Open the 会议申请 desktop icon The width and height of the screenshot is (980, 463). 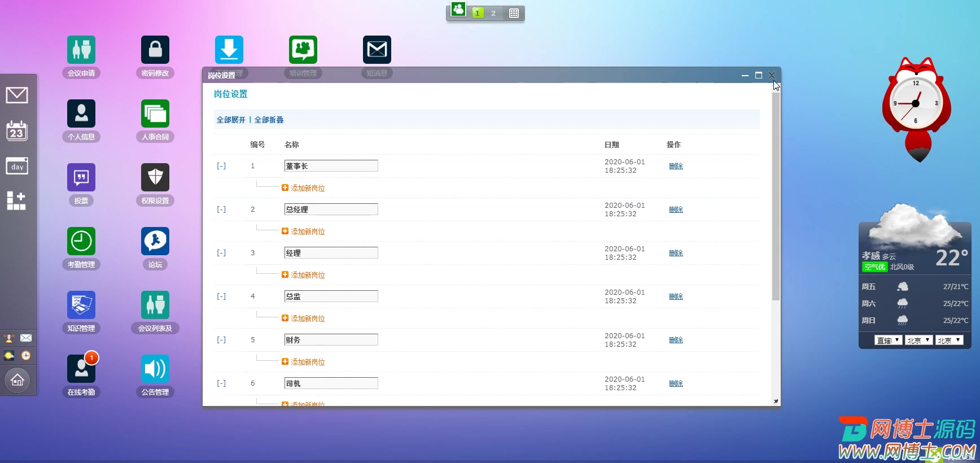tap(81, 50)
